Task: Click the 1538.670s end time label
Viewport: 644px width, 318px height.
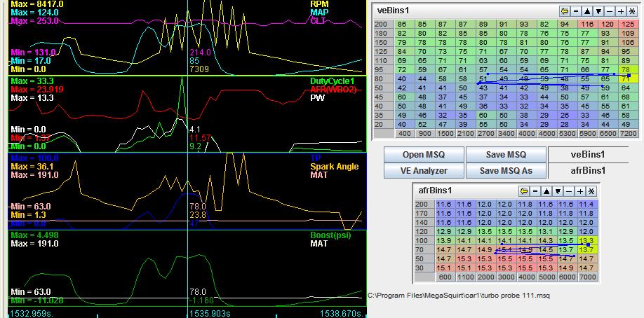Action: (x=342, y=314)
